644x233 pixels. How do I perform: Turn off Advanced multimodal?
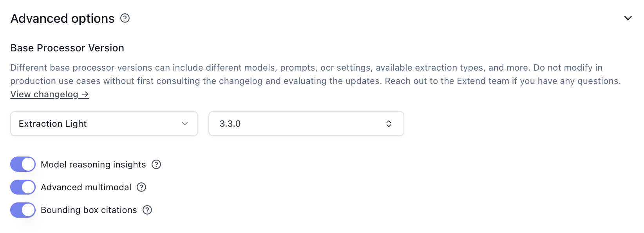pyautogui.click(x=22, y=187)
